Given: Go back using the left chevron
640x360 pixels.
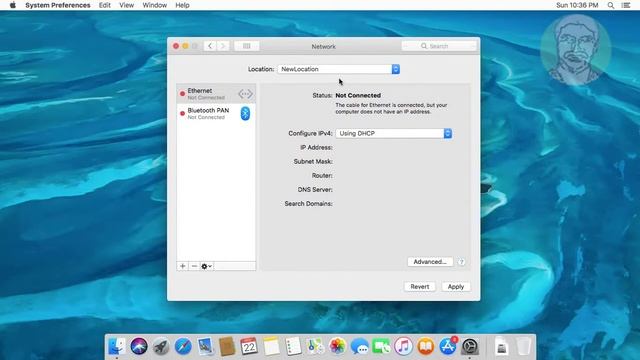Looking at the screenshot, I should click(210, 46).
